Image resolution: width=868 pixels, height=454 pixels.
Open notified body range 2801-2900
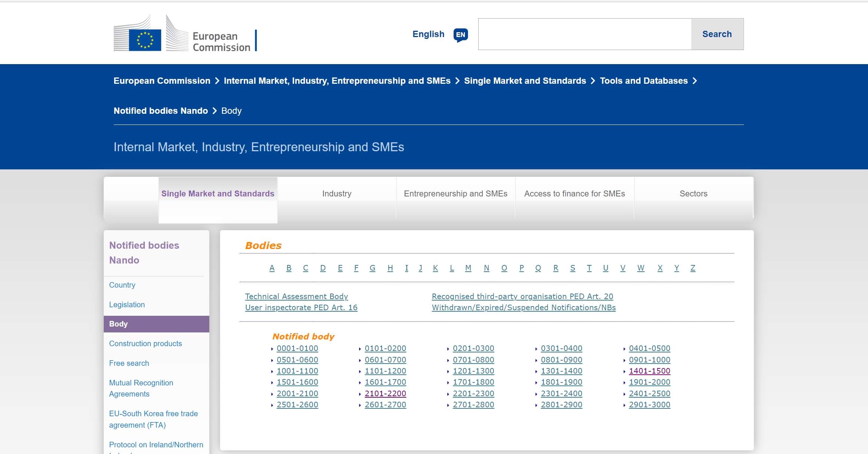tap(562, 405)
